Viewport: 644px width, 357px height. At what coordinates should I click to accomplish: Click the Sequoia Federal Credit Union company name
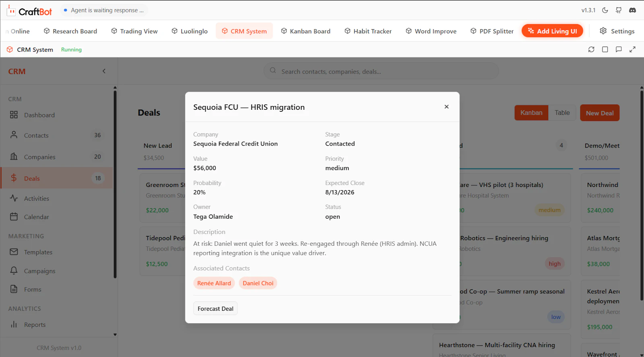(x=235, y=144)
